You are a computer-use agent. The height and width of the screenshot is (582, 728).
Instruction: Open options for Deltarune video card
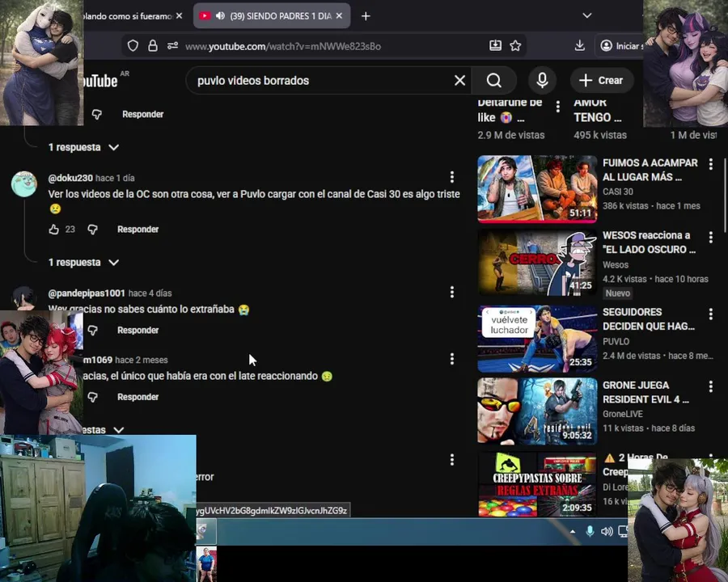click(557, 107)
